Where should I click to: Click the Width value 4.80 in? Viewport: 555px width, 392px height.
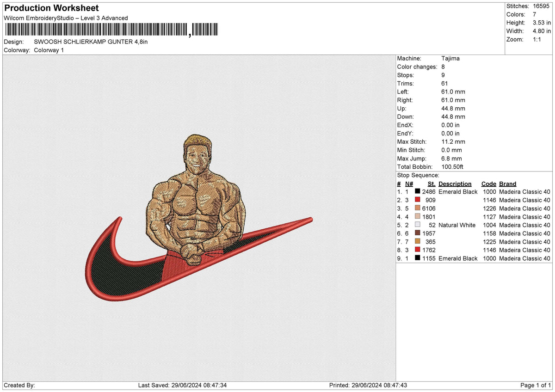coord(542,31)
